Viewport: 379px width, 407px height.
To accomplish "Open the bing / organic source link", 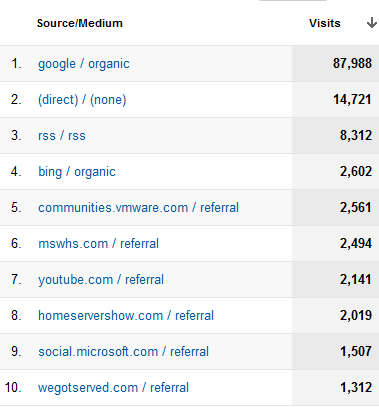I will click(77, 172).
